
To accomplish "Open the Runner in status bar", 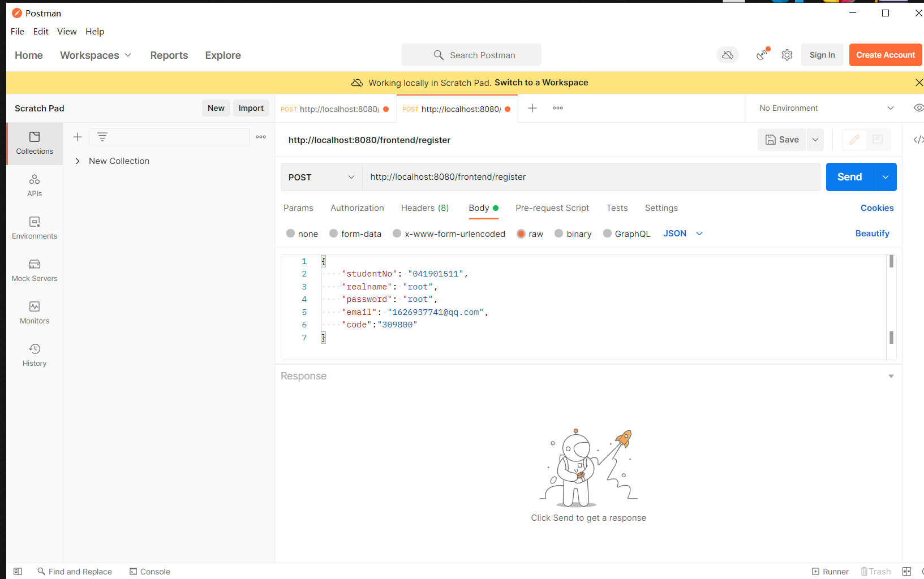I will point(830,572).
